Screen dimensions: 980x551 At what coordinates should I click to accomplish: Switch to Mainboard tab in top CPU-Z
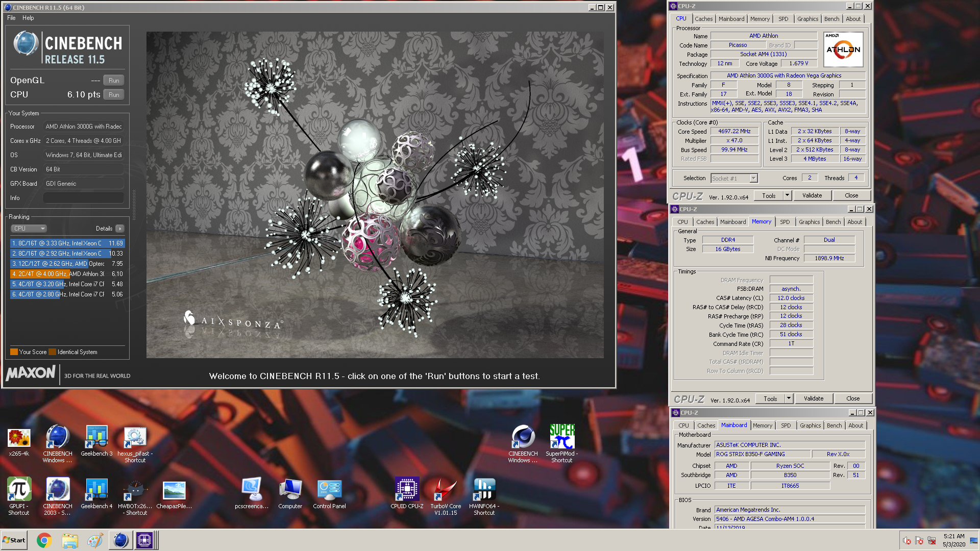point(731,19)
